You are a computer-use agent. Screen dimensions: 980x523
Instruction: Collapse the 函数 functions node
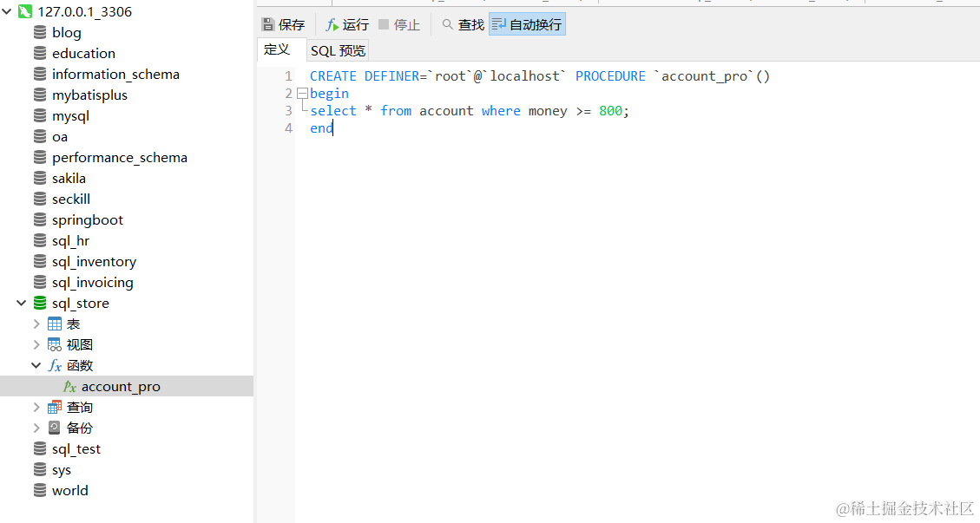point(36,365)
